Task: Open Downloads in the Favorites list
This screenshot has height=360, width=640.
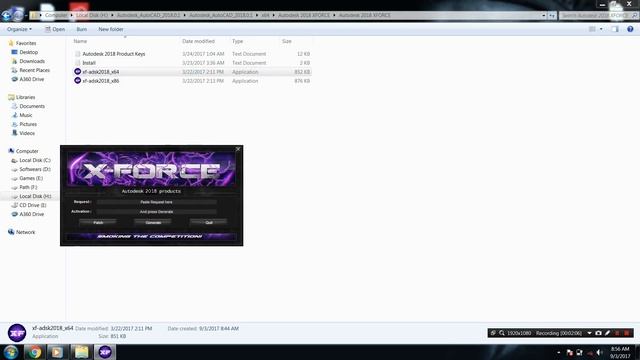Action: point(32,61)
